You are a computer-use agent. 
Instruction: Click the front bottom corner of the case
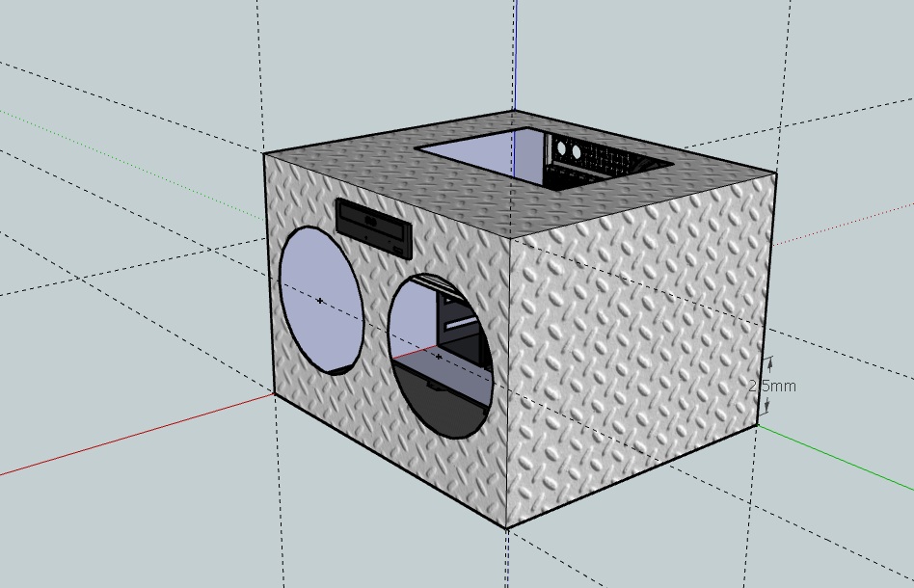[x=507, y=528]
